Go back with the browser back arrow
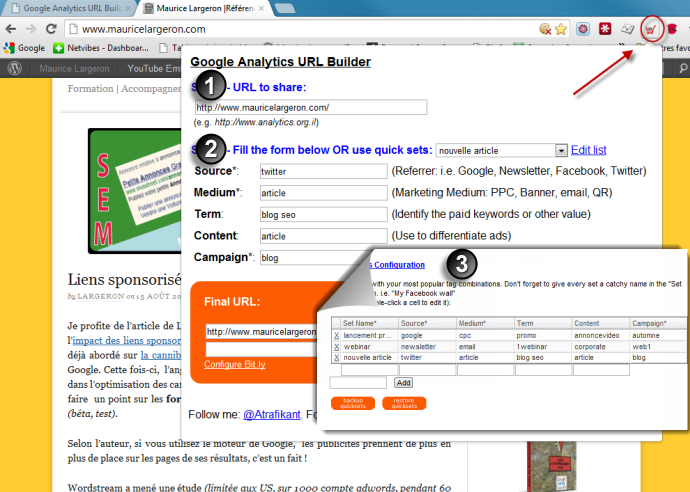This screenshot has width=690, height=492. 11,29
